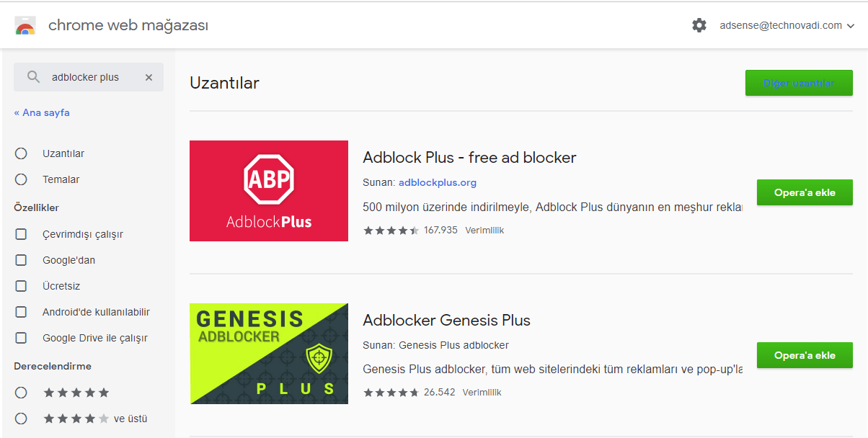Click the Adblocker Genesis Plus star rating

coord(391,393)
